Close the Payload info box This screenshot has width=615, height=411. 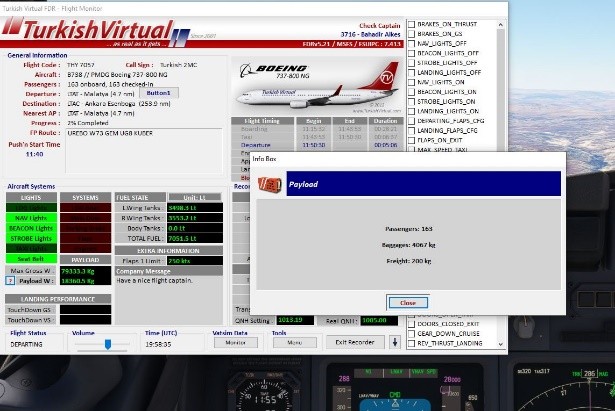coord(408,303)
